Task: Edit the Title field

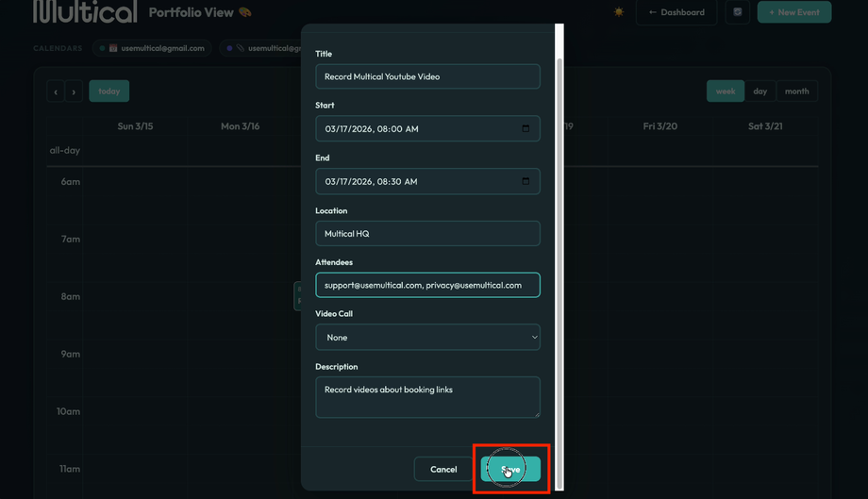Action: pos(427,76)
